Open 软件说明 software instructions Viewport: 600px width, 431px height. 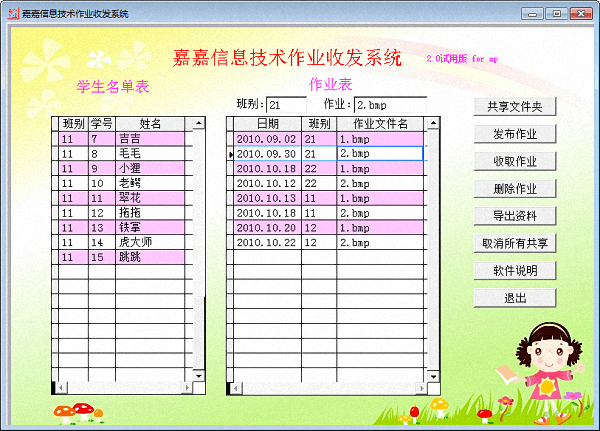coord(514,270)
